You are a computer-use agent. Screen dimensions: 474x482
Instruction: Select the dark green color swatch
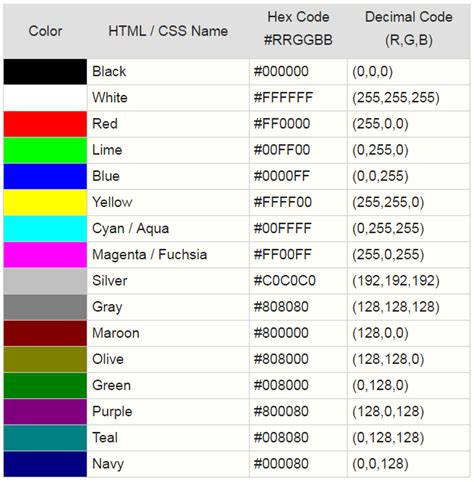[x=45, y=385]
